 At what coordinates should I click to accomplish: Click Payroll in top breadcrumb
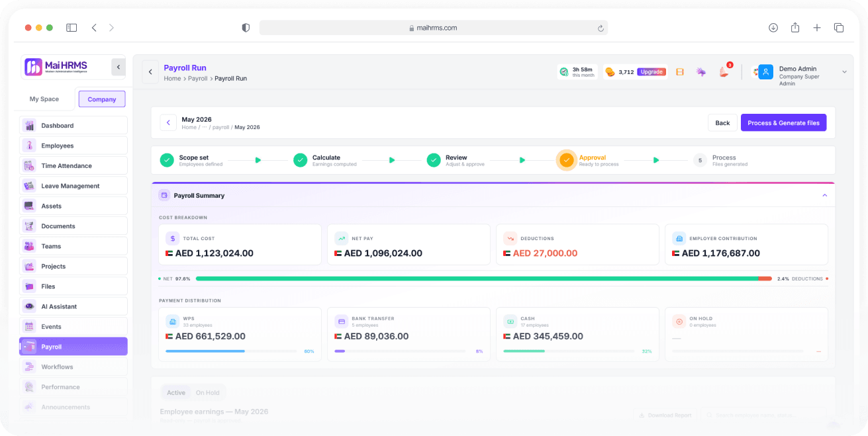point(198,79)
